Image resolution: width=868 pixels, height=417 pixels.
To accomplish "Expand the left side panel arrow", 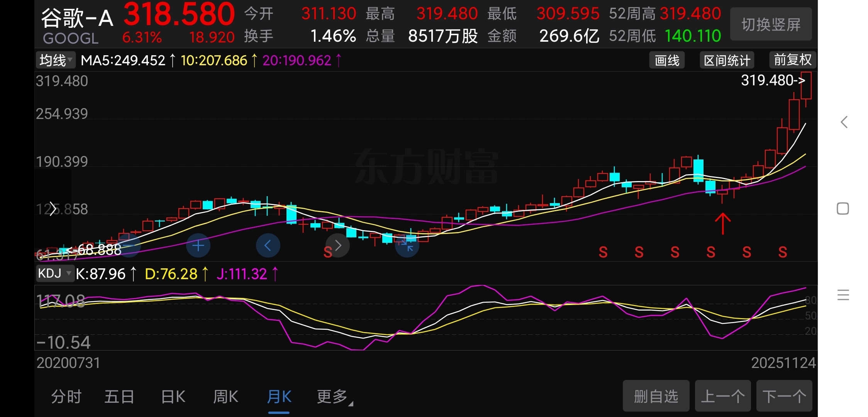I will click(x=53, y=209).
